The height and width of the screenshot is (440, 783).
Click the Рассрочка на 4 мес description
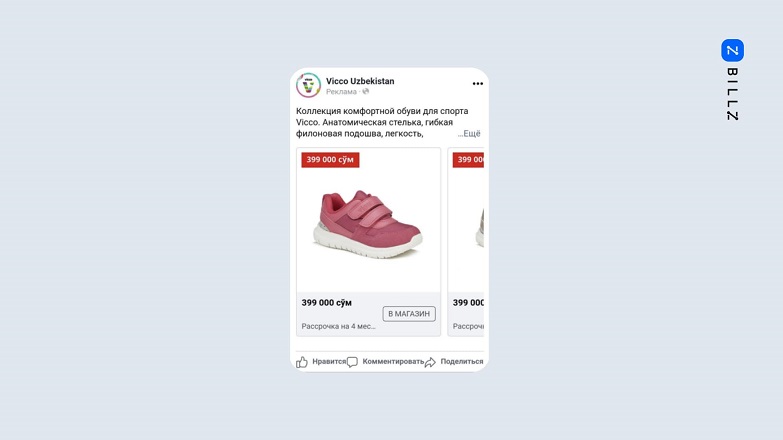point(339,326)
